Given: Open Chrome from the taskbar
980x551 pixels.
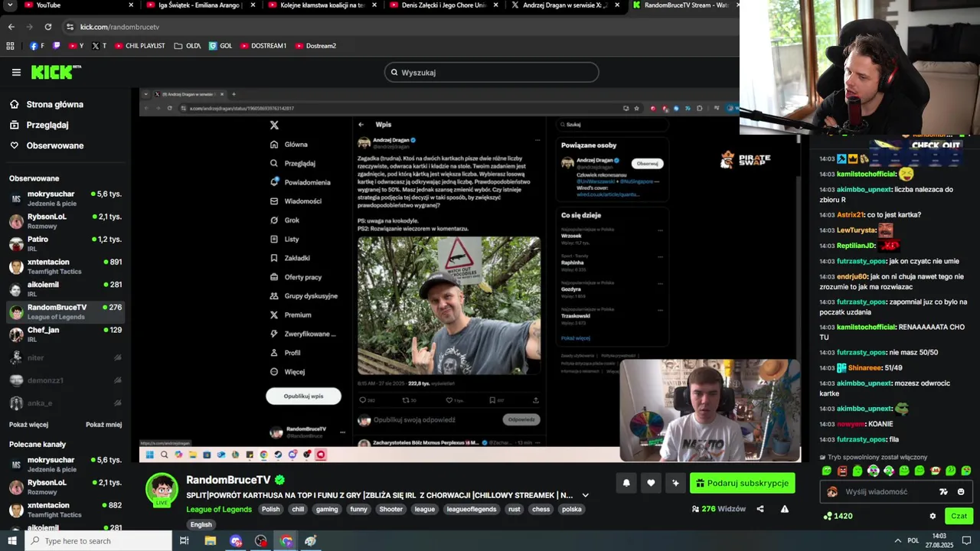Looking at the screenshot, I should coord(286,541).
